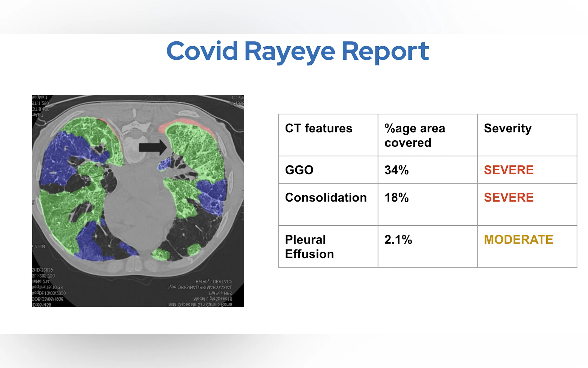Click the mirrored 'ORIGINAL/PRIMARY/AXIAL' scan text
588x368 pixels.
(199, 287)
